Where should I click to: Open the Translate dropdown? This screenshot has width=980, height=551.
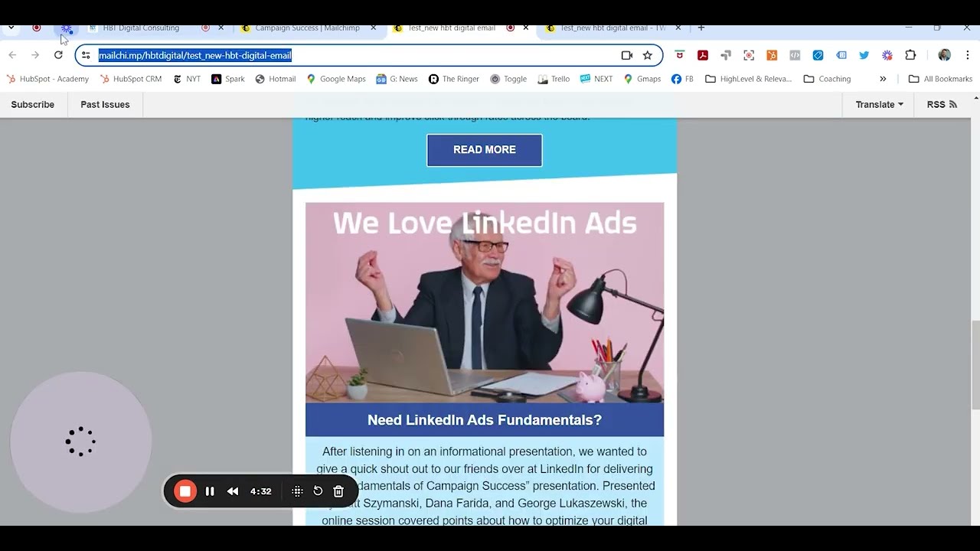879,105
